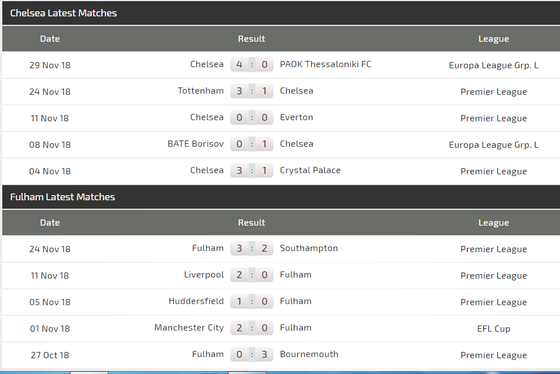Click the Chelsea Latest Matches header
Screen dimensions: 560x374
[x=64, y=13]
